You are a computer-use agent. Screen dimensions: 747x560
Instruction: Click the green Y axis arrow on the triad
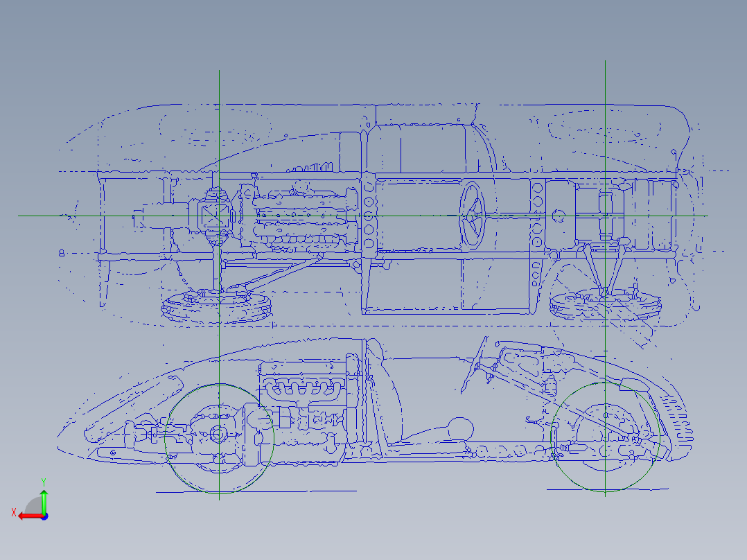(x=44, y=500)
